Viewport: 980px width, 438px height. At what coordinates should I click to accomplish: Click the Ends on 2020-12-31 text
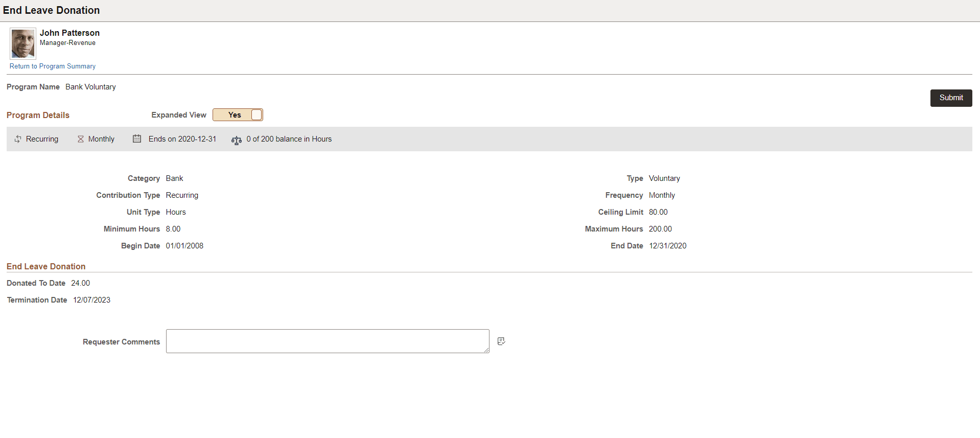click(x=182, y=139)
